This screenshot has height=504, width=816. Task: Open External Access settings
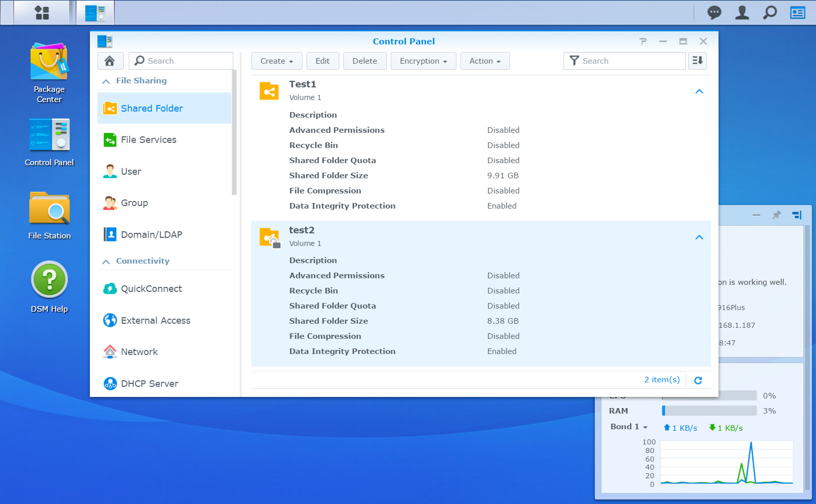[164, 321]
